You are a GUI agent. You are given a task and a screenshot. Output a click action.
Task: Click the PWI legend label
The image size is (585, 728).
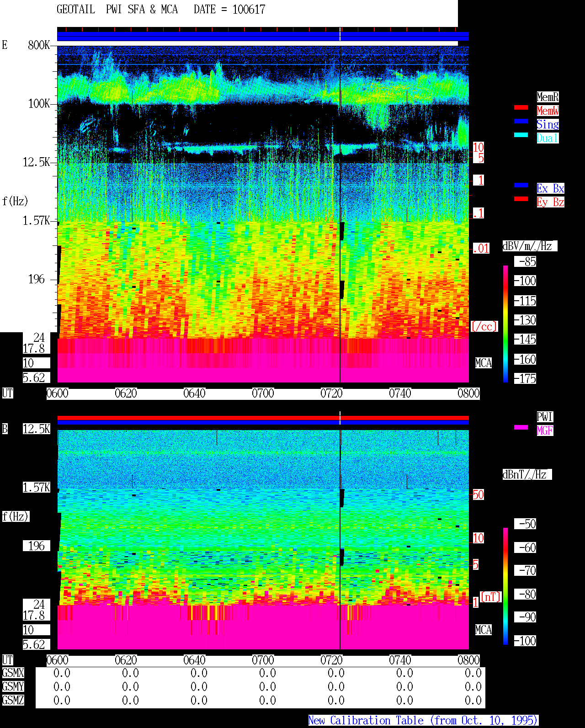coord(545,417)
